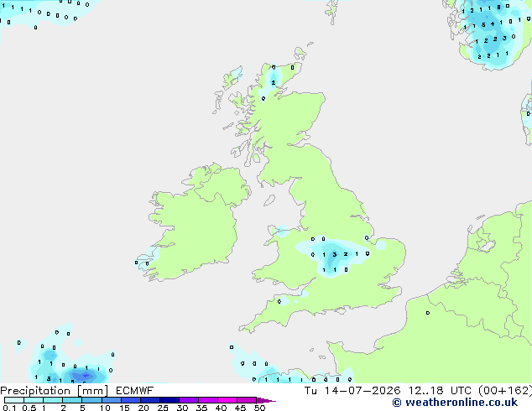This screenshot has width=532, height=411.
Task: Pick the 0.5–1 mm legend swatch
Action: pos(34,400)
